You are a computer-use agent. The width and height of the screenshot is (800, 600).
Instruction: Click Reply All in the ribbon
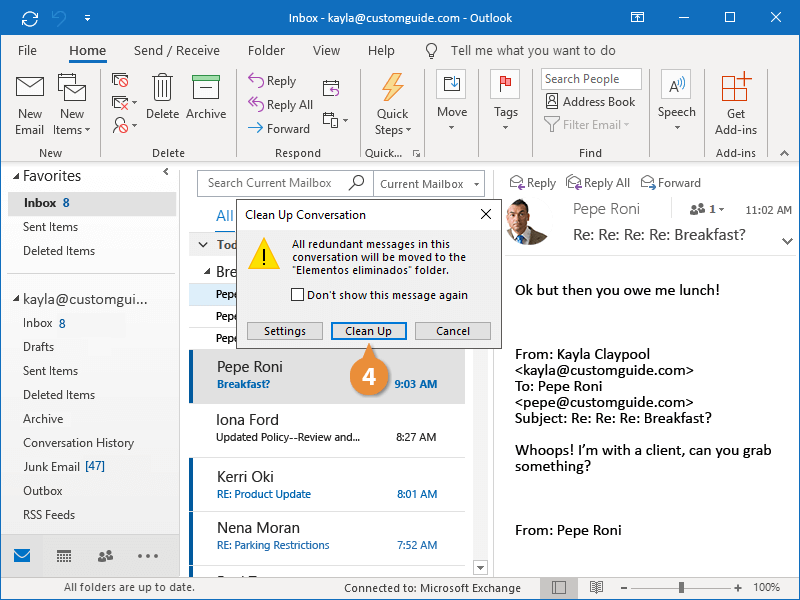tap(280, 105)
